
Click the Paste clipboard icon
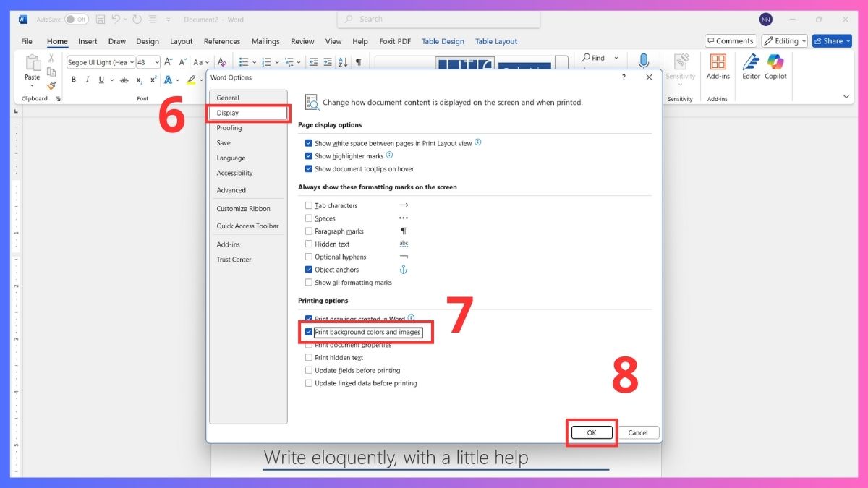[x=33, y=62]
